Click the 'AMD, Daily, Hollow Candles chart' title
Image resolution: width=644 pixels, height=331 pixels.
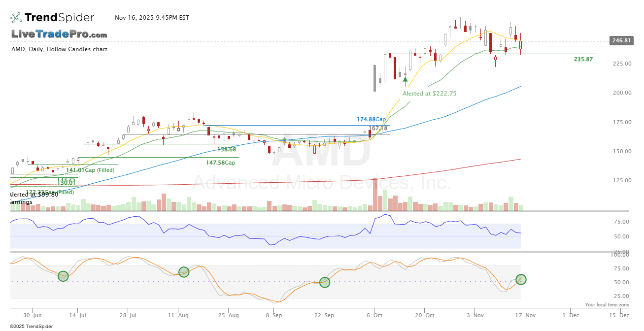tap(59, 49)
